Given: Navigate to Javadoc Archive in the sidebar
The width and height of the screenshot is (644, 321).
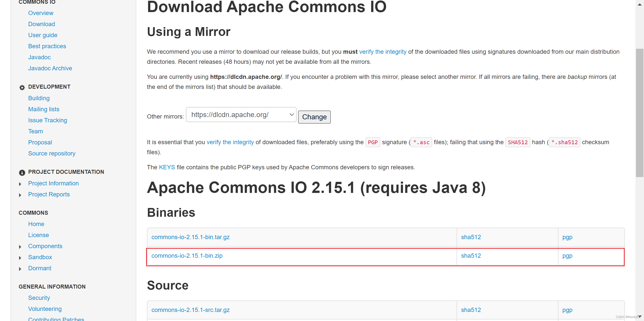Looking at the screenshot, I should [x=50, y=68].
